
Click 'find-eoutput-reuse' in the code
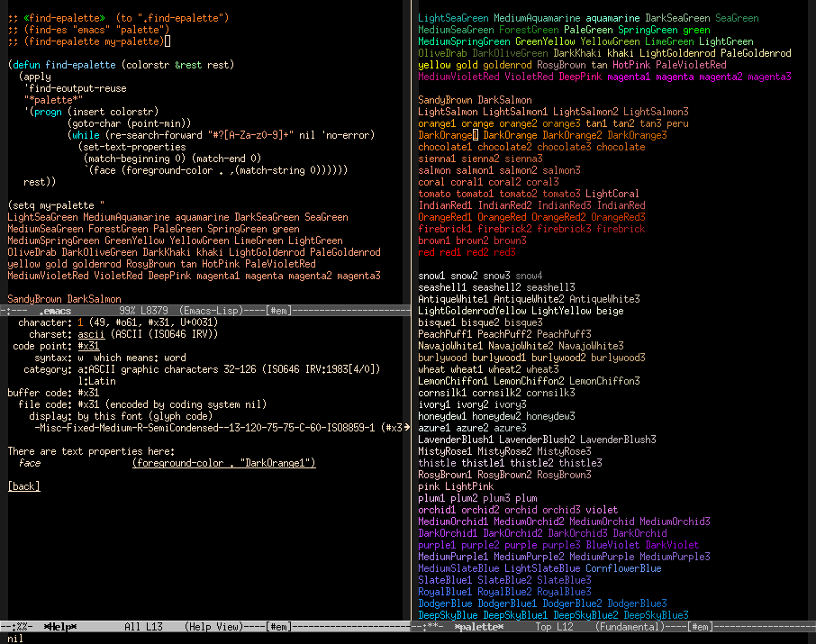point(77,88)
